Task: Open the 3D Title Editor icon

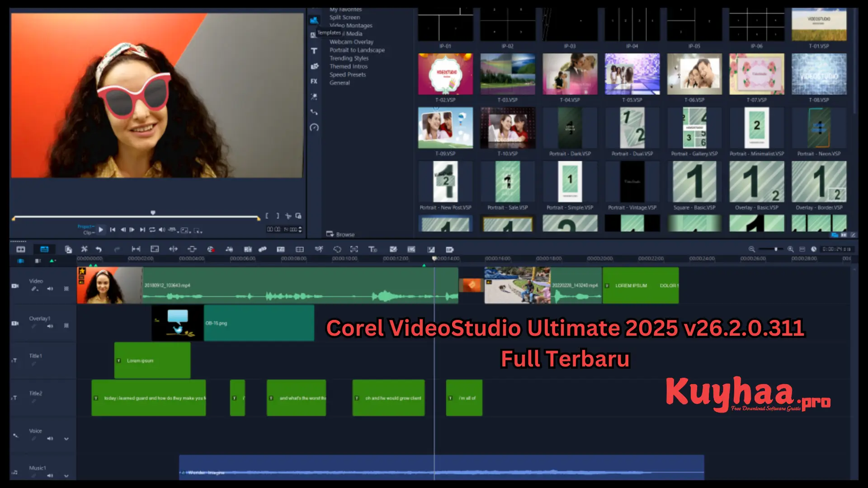Action: pyautogui.click(x=373, y=249)
